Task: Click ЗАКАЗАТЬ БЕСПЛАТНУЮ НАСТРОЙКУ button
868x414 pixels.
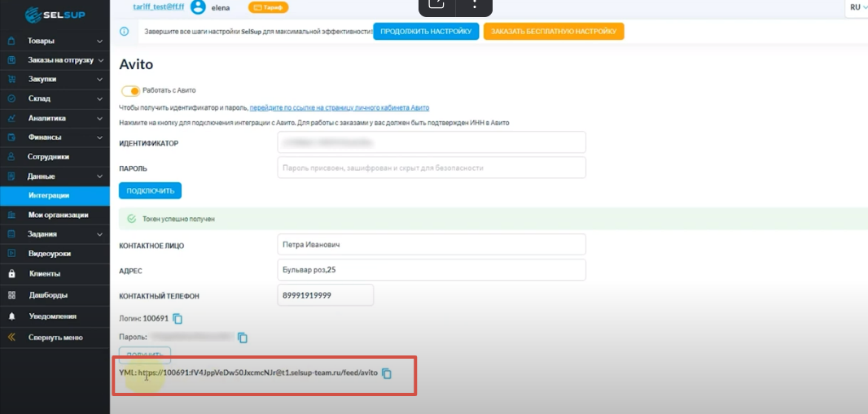Action: point(554,32)
